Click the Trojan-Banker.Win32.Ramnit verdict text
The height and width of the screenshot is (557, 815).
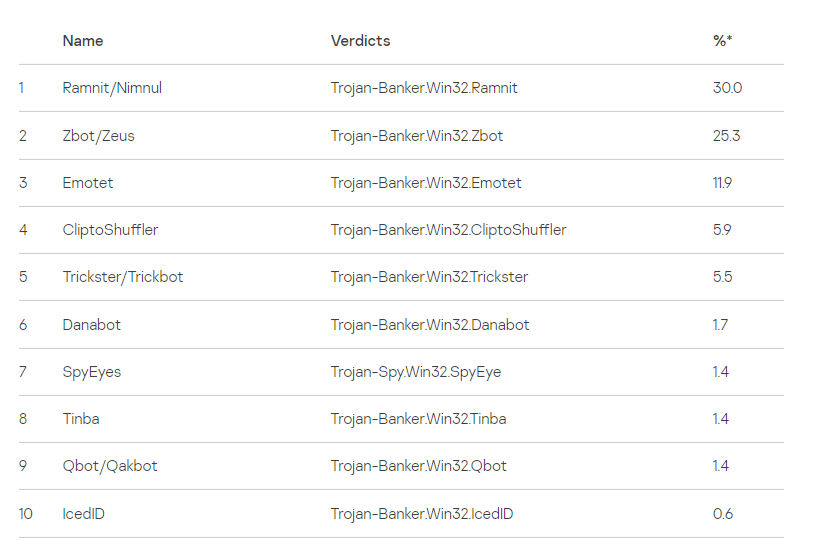(424, 88)
